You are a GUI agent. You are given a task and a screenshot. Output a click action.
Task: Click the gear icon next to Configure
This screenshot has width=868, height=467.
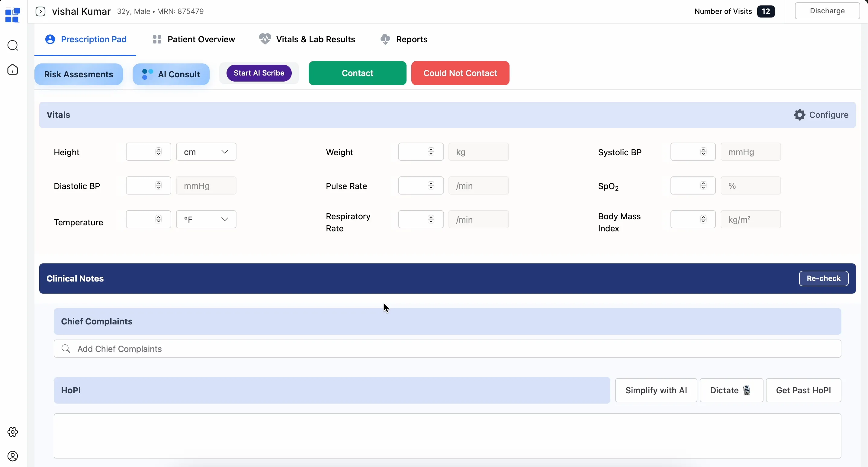(800, 114)
